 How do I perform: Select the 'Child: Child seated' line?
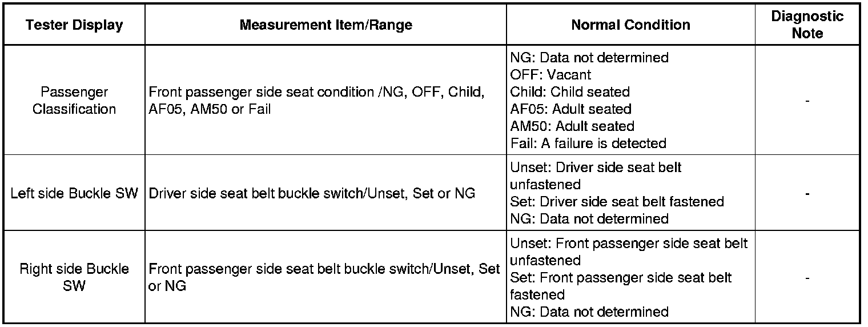[570, 91]
